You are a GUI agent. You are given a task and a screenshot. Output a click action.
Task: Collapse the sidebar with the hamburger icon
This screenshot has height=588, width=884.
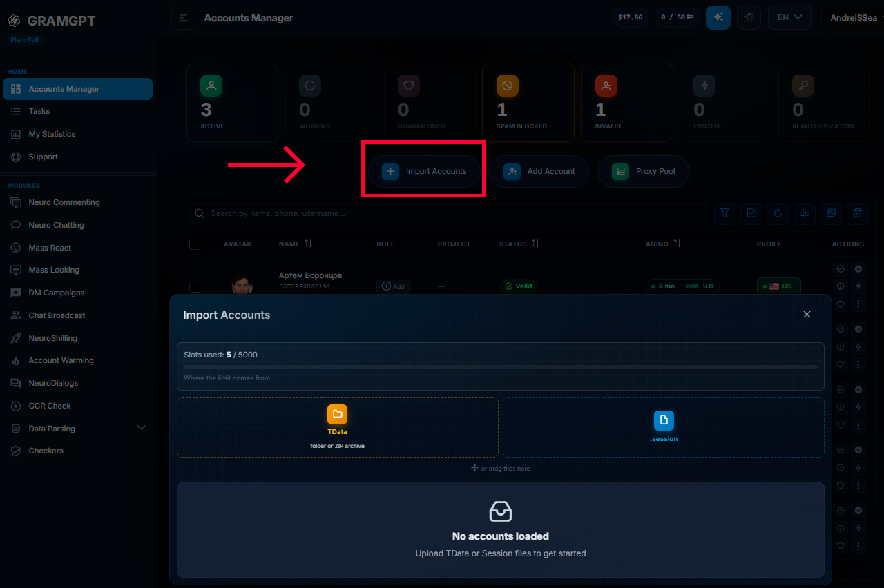pos(183,17)
